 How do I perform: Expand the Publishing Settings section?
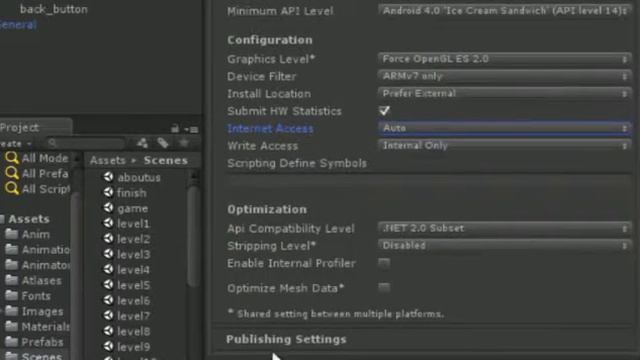pos(286,339)
